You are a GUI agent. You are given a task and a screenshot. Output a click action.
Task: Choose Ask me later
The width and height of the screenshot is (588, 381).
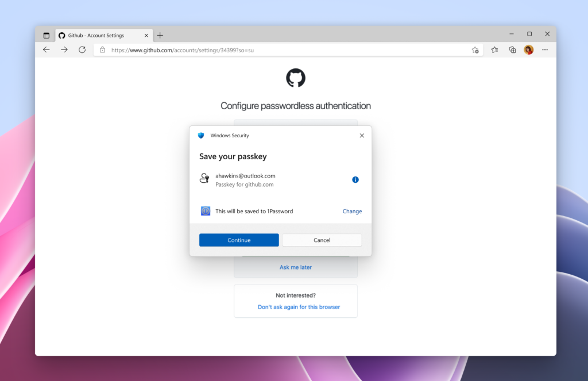(295, 267)
